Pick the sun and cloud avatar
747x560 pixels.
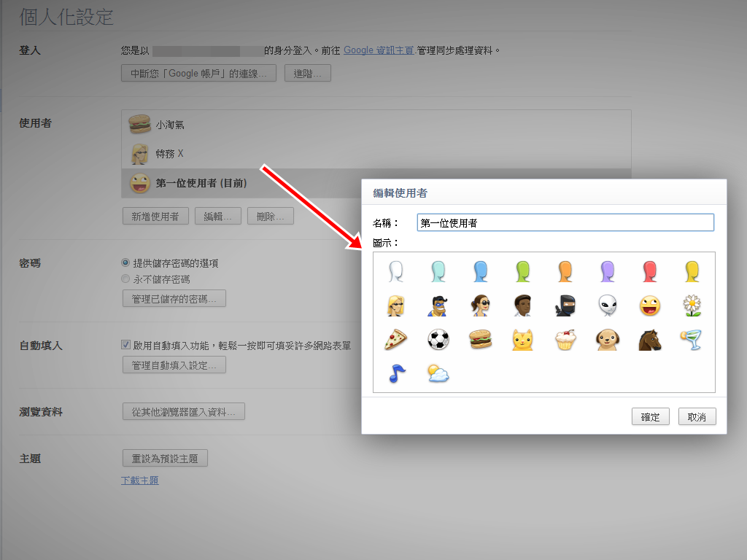click(x=438, y=374)
